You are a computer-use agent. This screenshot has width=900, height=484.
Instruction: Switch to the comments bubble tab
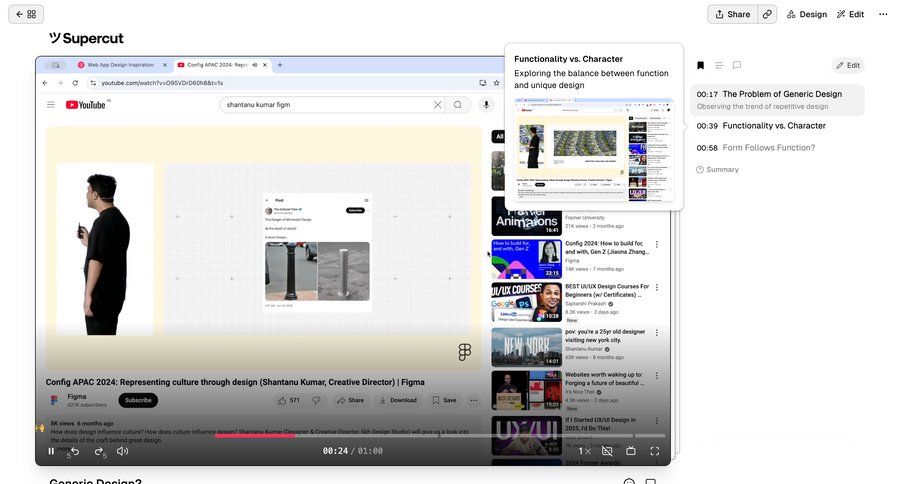[x=737, y=65]
